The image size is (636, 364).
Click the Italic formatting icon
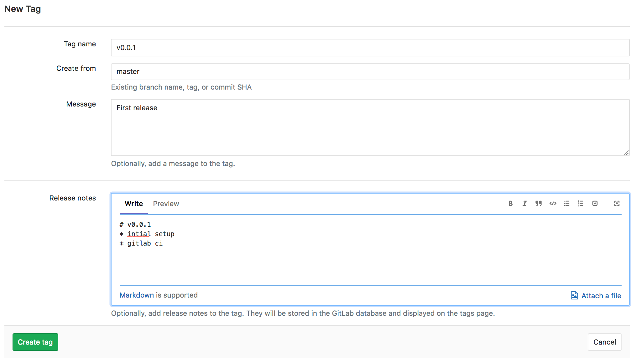524,203
